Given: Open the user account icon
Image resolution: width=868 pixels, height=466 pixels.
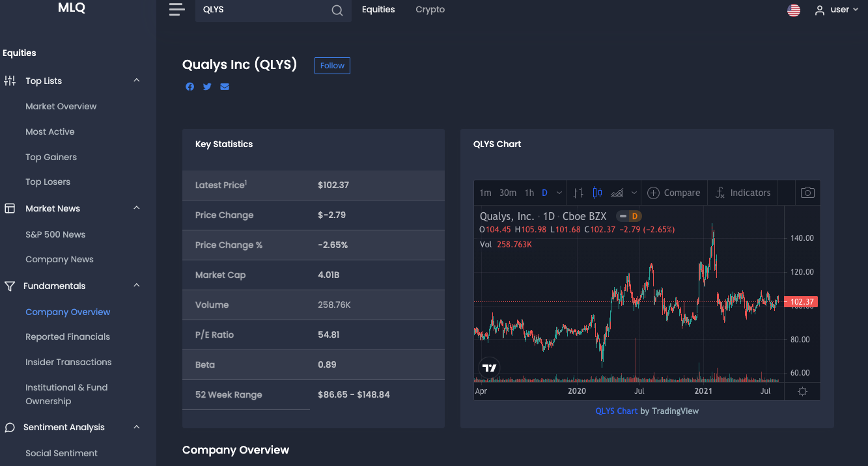Looking at the screenshot, I should point(820,10).
